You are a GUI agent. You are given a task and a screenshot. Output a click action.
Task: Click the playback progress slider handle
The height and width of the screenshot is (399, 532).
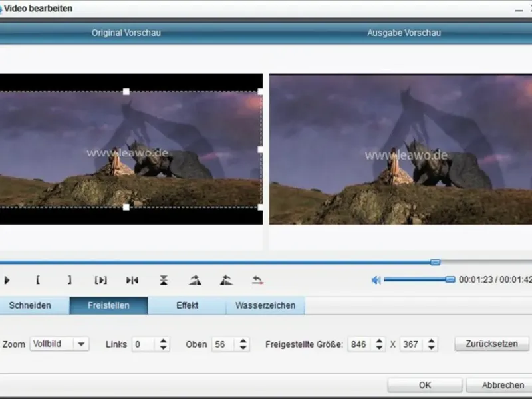pos(436,262)
